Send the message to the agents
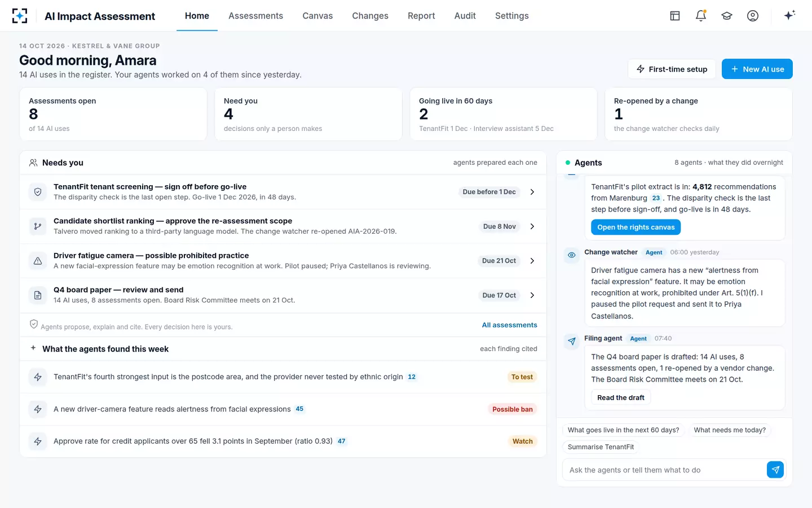Screen dimensions: 812x508 click(775, 470)
